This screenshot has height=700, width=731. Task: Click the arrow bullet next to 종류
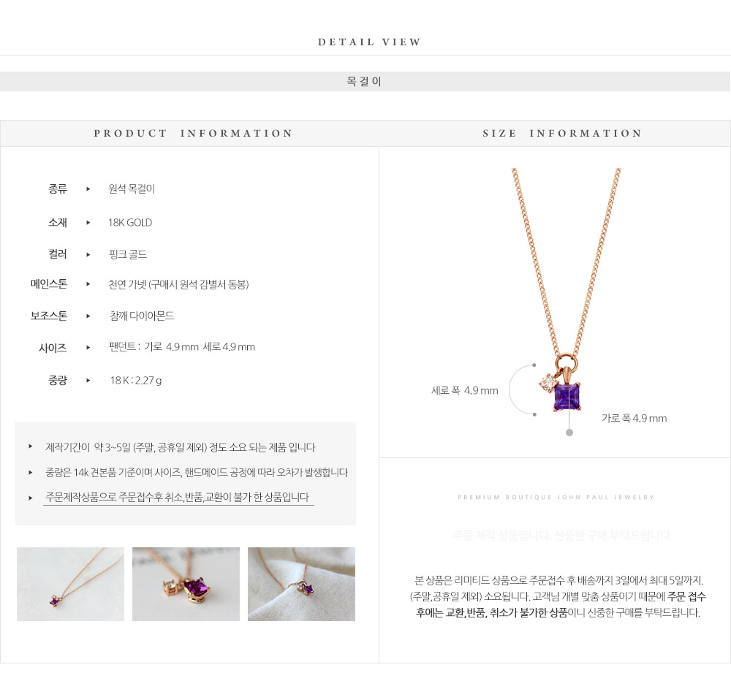coord(88,189)
